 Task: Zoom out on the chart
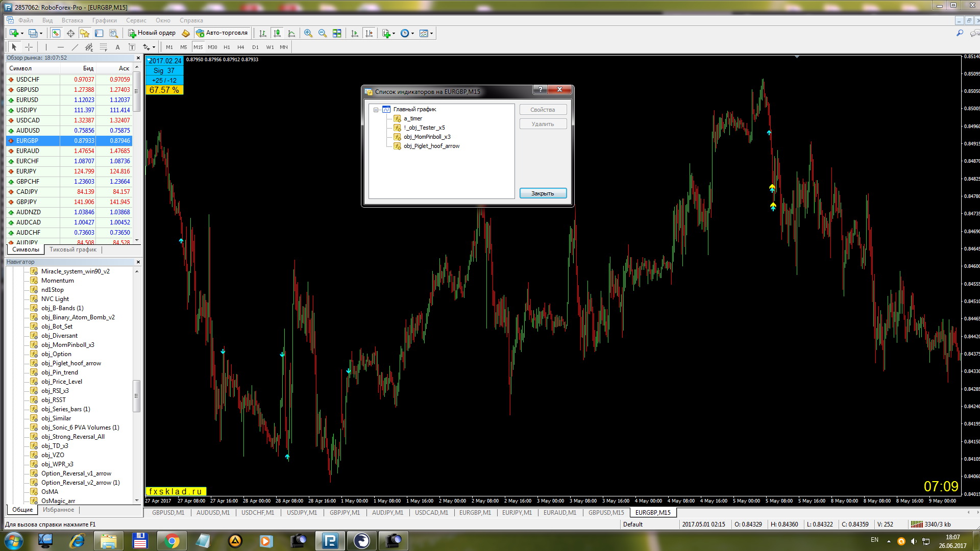pyautogui.click(x=323, y=33)
